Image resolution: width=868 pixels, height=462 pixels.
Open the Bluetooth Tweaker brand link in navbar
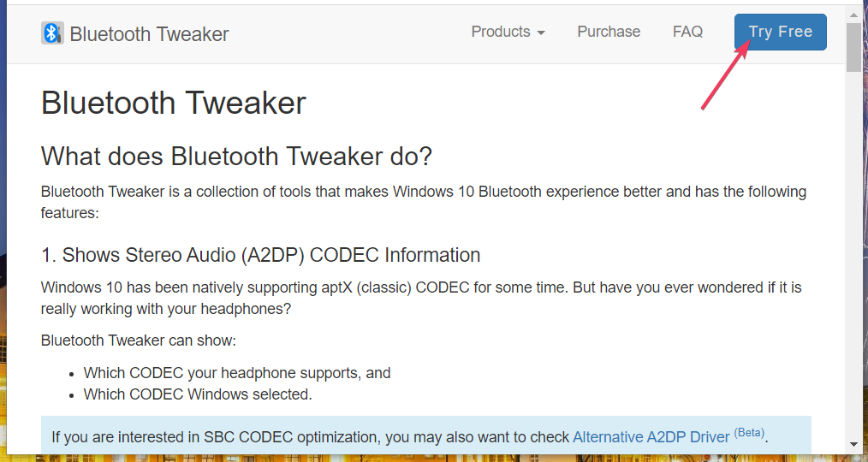point(149,34)
